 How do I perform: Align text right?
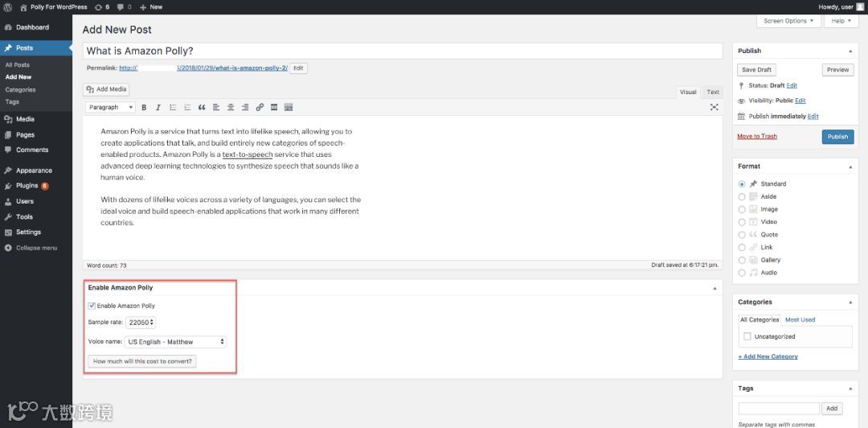click(x=244, y=107)
